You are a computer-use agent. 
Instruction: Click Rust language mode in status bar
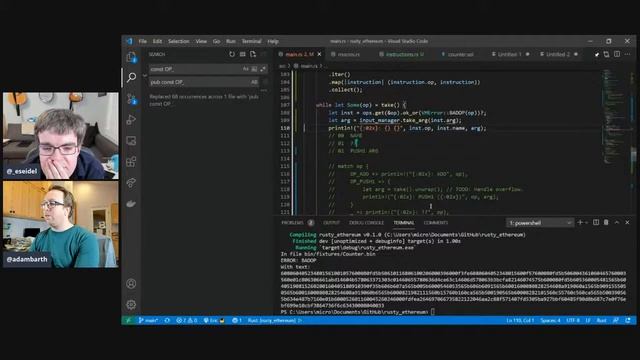(601, 320)
